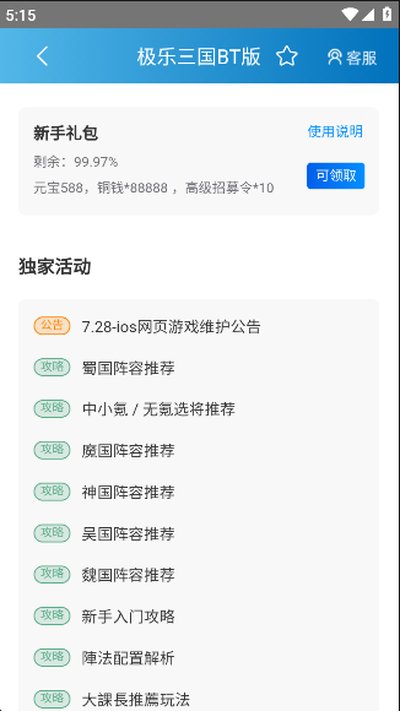Viewport: 400px width, 711px height.
Task: Select the 新手礼包 gift pack card
Action: pyautogui.click(x=199, y=161)
